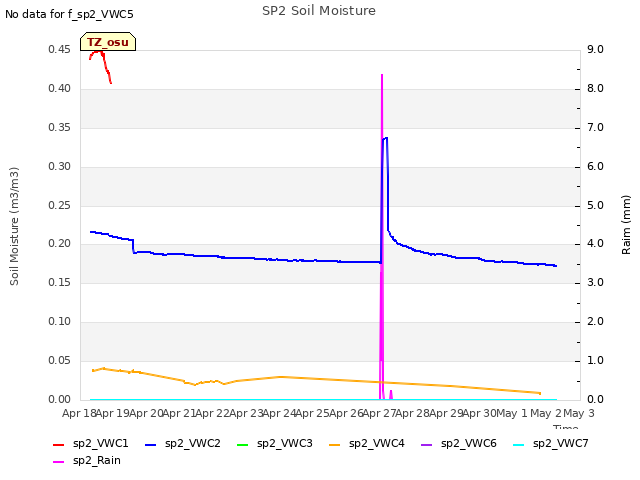The width and height of the screenshot is (640, 480).
Task: Click the 0.20 left axis value
Action: click(x=59, y=244)
